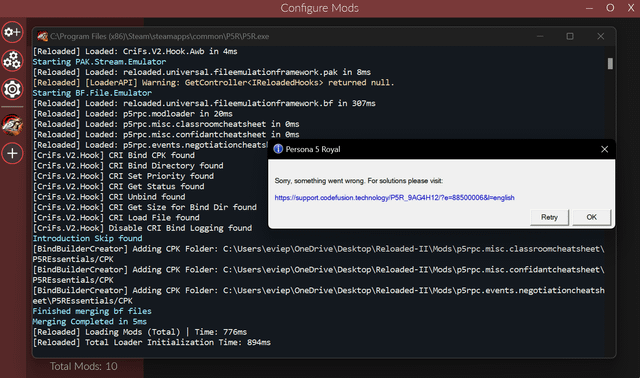Click 'p5rpc.misc.classroomcheatsheet in 0ms' line
The image size is (640, 378).
tap(166, 124)
